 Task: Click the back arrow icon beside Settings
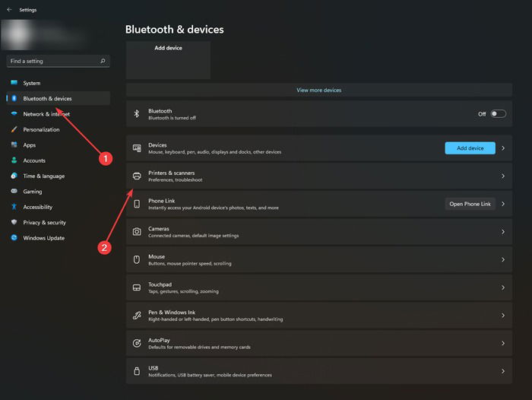(9, 10)
